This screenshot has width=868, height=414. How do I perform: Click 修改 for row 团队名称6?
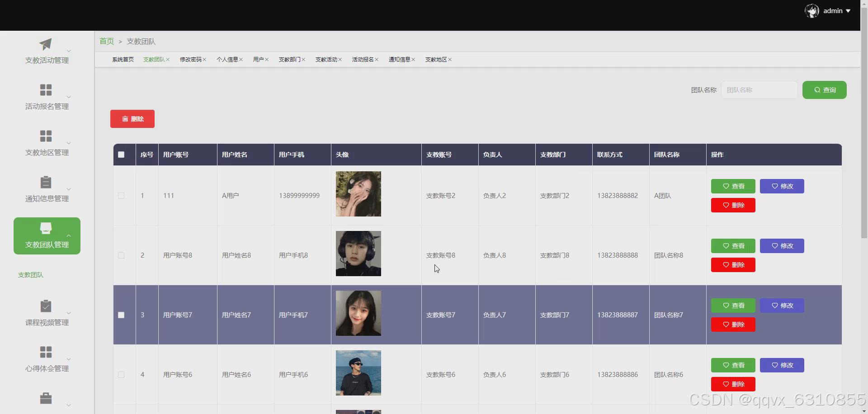[782, 365]
